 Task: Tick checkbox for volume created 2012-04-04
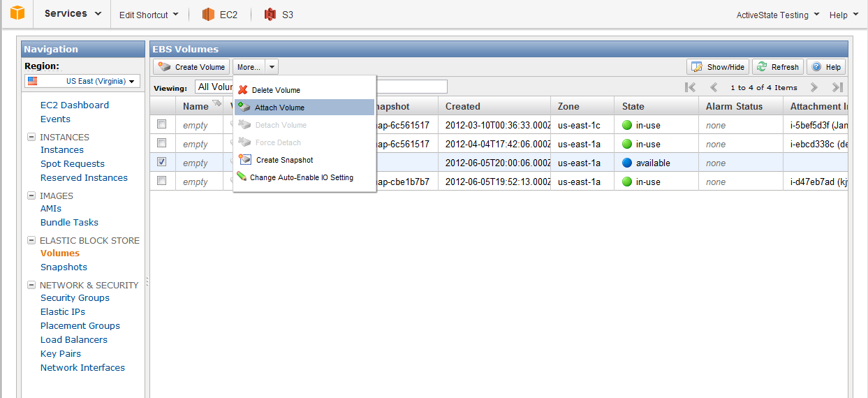(x=162, y=143)
